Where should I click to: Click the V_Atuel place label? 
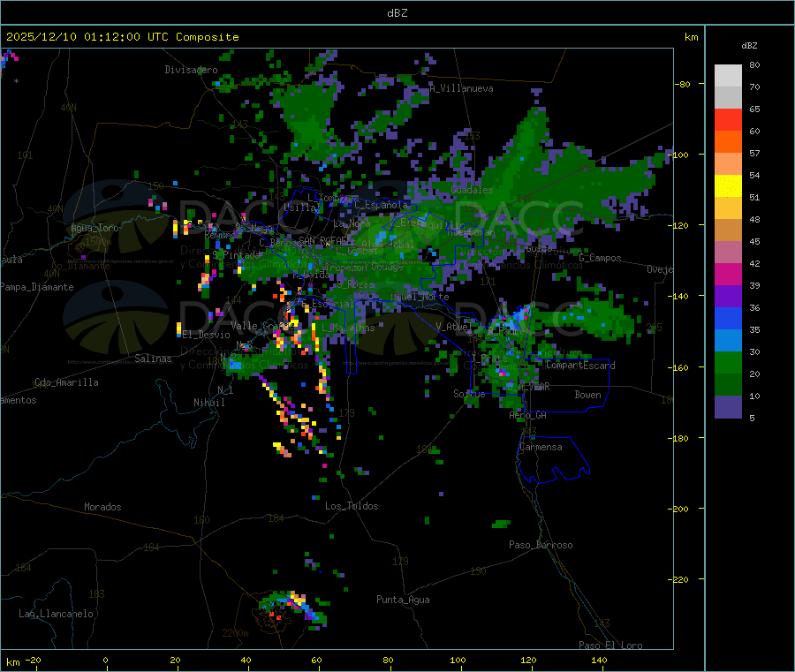[454, 327]
